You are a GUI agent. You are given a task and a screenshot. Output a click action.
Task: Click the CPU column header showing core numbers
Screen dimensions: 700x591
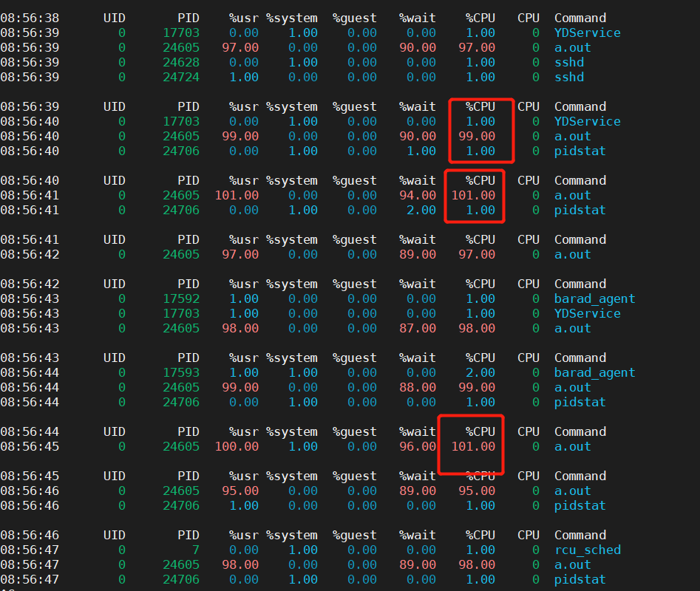(528, 18)
